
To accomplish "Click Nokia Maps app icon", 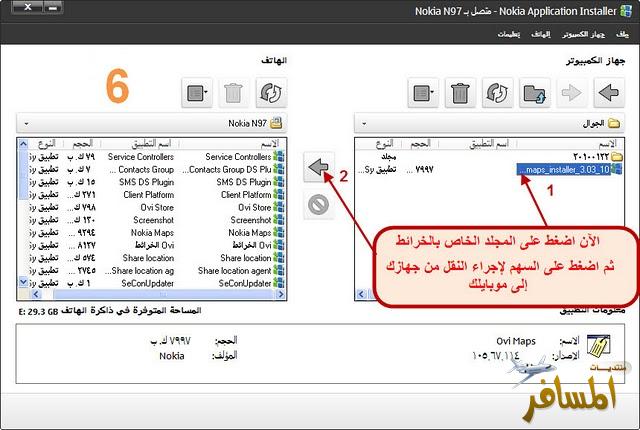I will [279, 233].
